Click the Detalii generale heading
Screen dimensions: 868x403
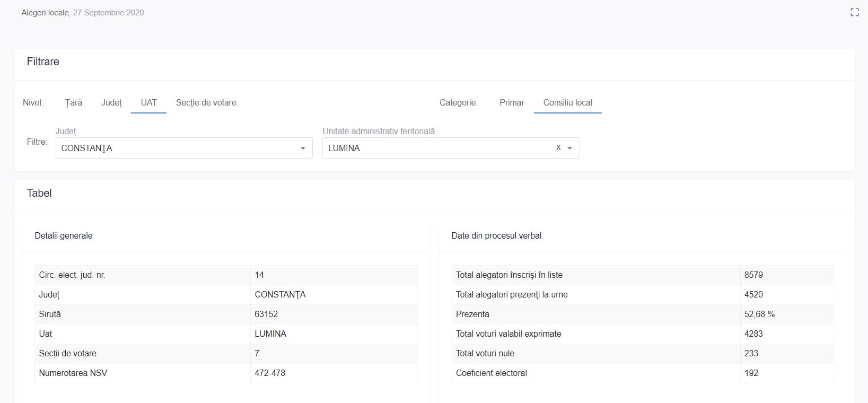coord(64,235)
